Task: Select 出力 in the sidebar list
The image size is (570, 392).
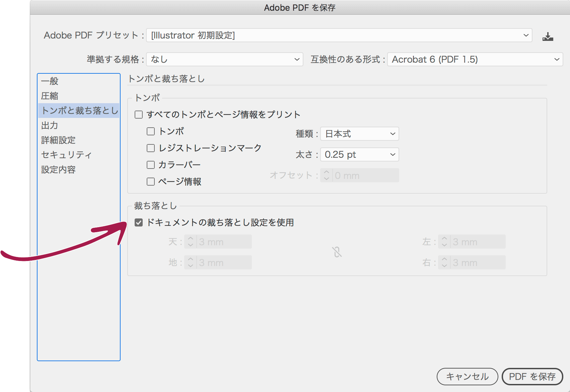Action: coord(79,125)
